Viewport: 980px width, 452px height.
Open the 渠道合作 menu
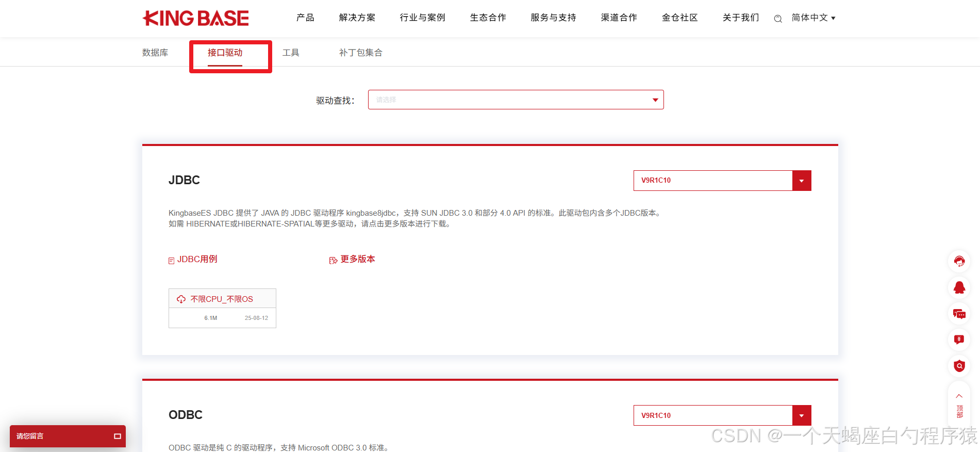(619, 18)
